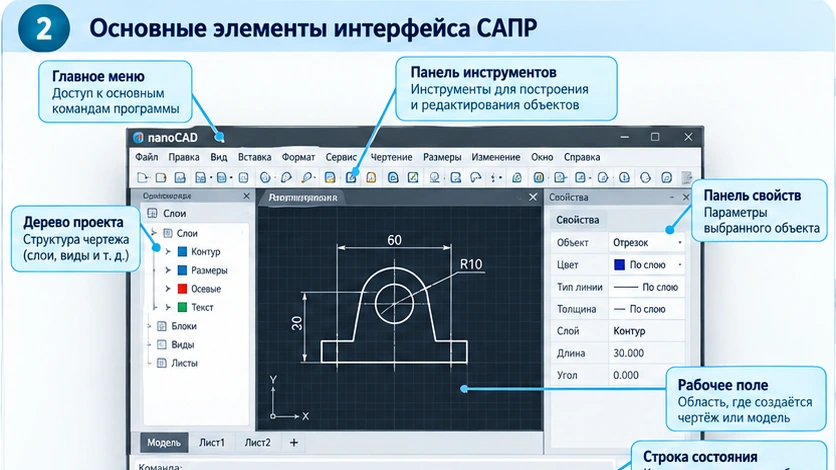Open the Файл menu
This screenshot has width=836, height=470.
pyautogui.click(x=147, y=157)
